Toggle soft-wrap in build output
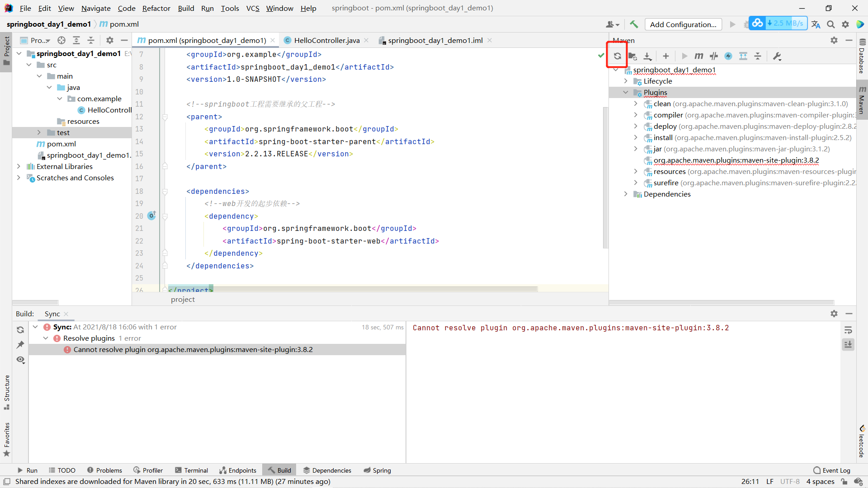Screen dimensions: 868x488 848,330
